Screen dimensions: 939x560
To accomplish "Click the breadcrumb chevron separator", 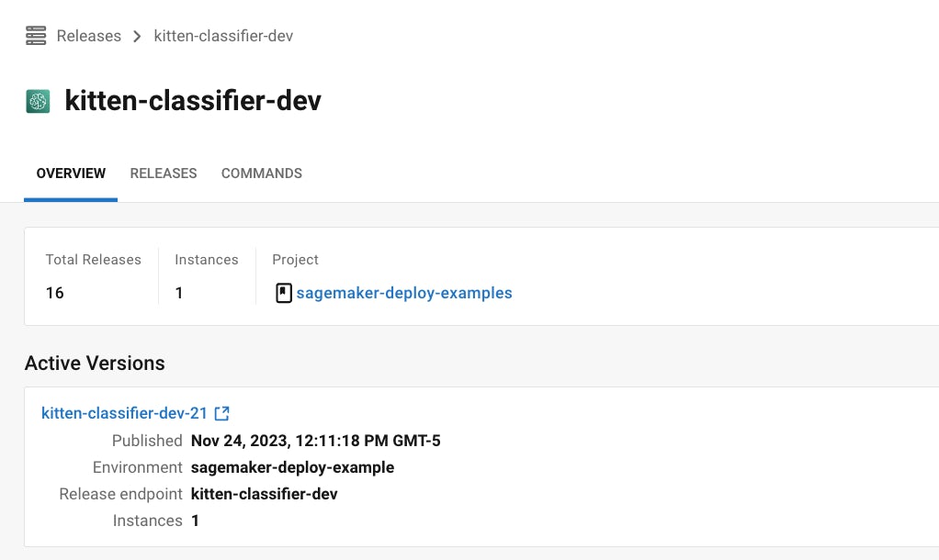I will point(137,37).
